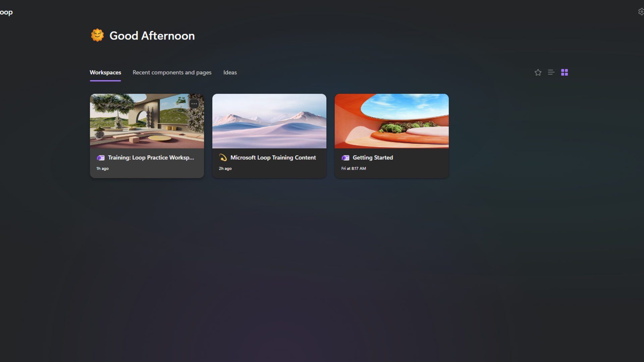Switch to Recent components and pages tab
This screenshot has width=644, height=362.
click(x=172, y=72)
